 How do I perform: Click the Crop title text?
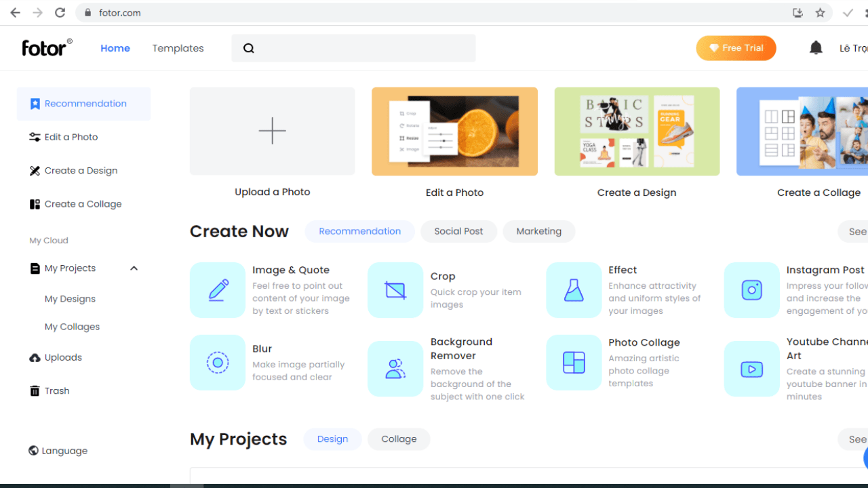443,276
